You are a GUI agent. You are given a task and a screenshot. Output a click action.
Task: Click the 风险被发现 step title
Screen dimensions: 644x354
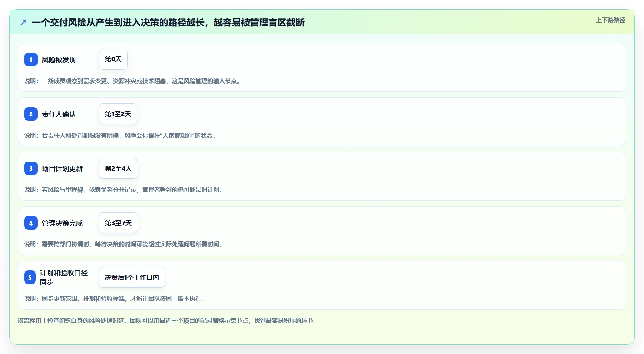(59, 59)
